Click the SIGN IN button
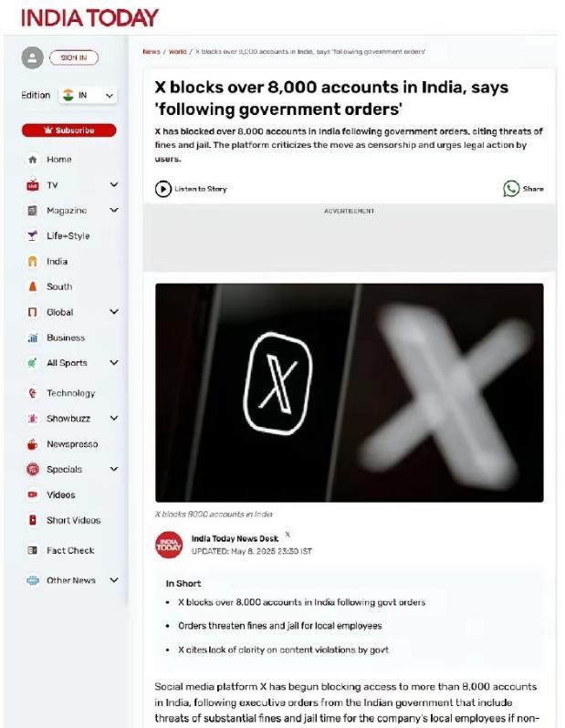Image resolution: width=565 pixels, height=728 pixels. coord(74,57)
